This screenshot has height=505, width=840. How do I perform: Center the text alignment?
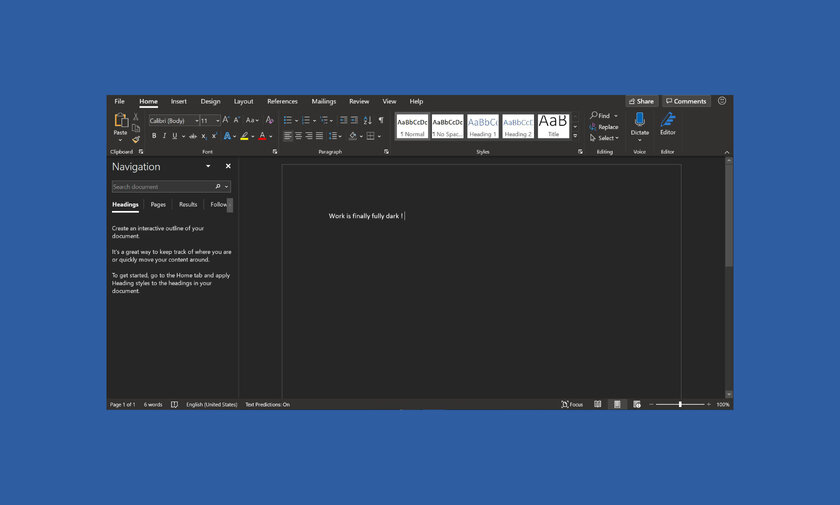pos(298,136)
